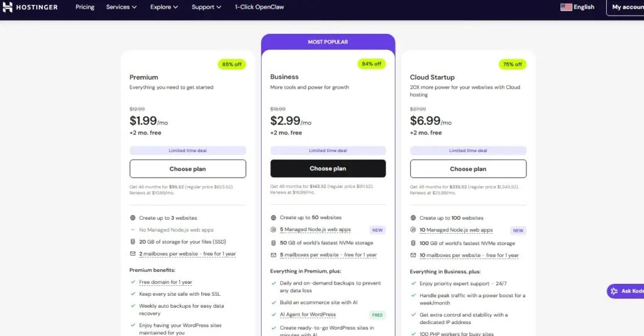Click the US flag language icon
The width and height of the screenshot is (644, 336).
pyautogui.click(x=566, y=7)
